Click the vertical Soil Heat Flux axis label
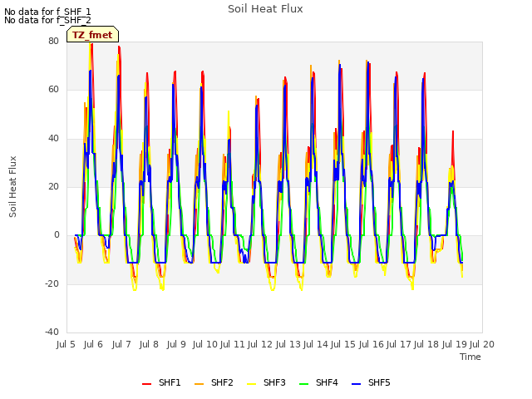 pos(12,186)
